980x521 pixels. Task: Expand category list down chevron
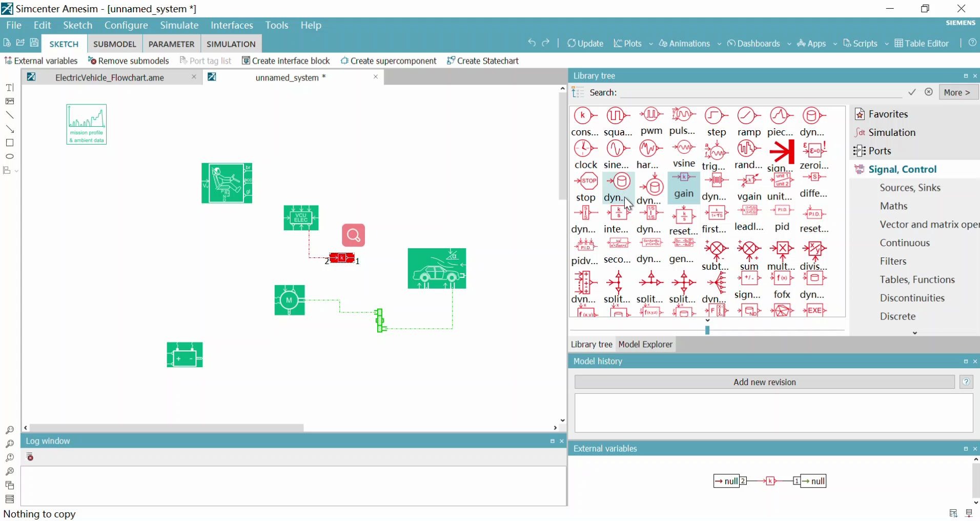pos(915,333)
